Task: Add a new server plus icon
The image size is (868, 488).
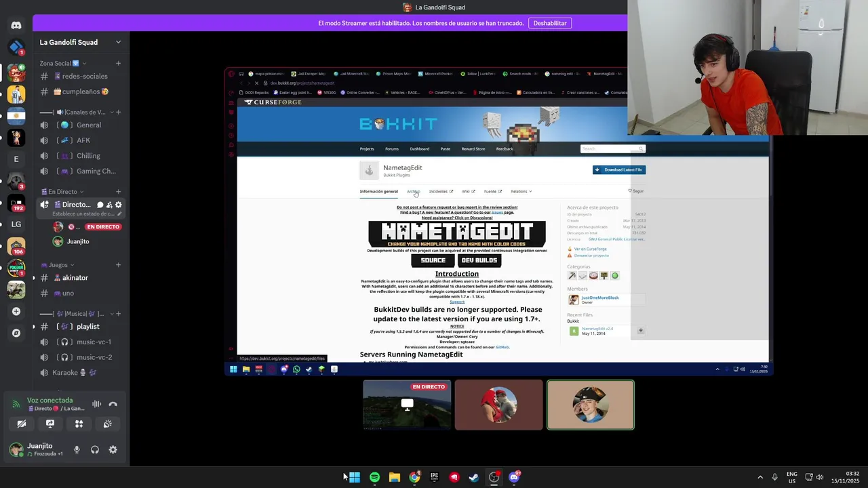Action: pos(16,311)
